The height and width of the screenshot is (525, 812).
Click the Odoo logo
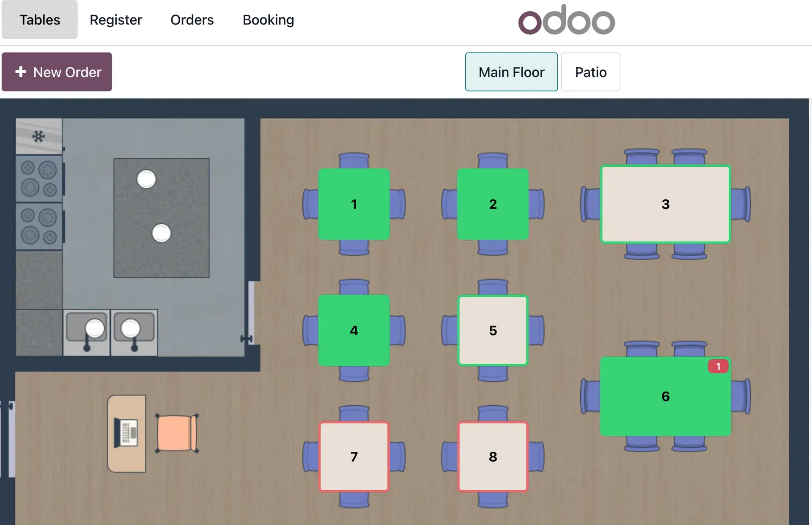tap(566, 20)
